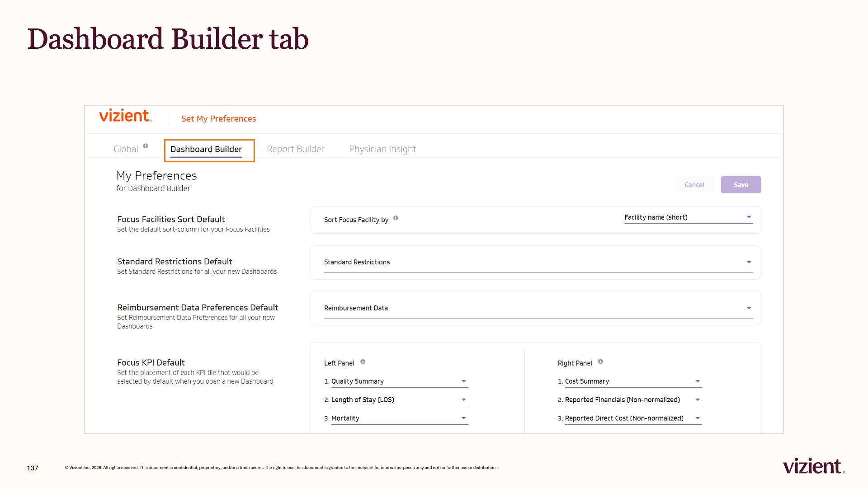
Task: Open the Length of Stay (LOS) dropdown
Action: point(400,400)
